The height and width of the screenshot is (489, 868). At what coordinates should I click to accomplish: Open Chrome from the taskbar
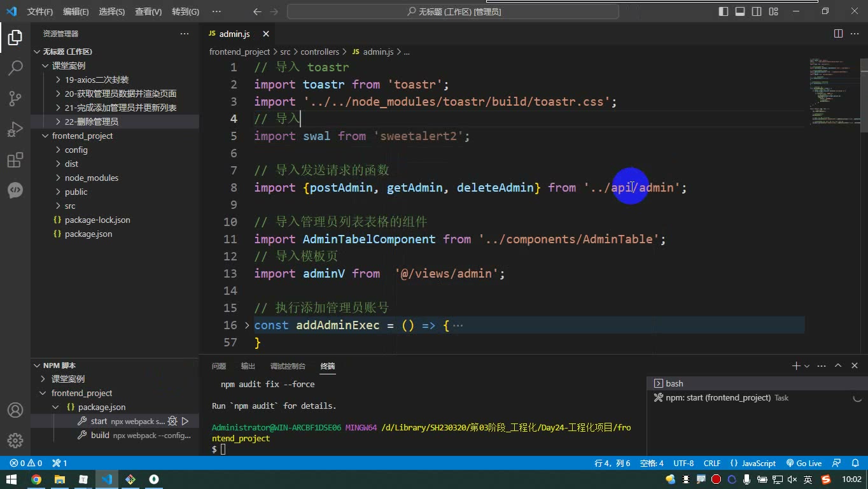point(36,479)
